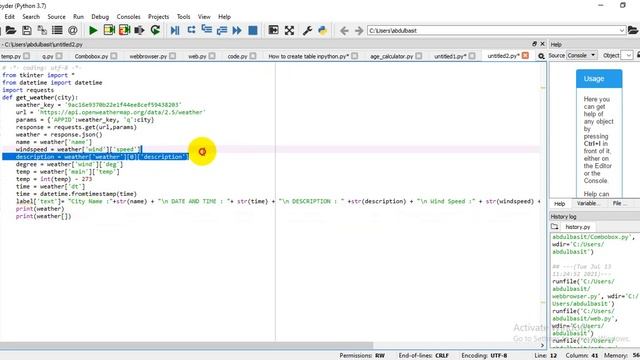Open Preferences wrench icon
The image size is (640, 360).
[x=307, y=31]
